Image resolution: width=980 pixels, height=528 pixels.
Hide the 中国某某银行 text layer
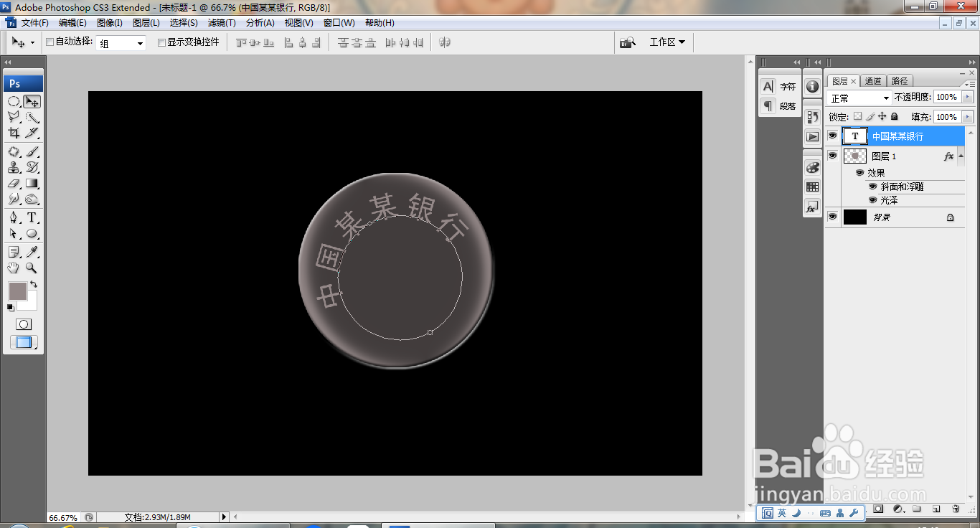pyautogui.click(x=832, y=136)
